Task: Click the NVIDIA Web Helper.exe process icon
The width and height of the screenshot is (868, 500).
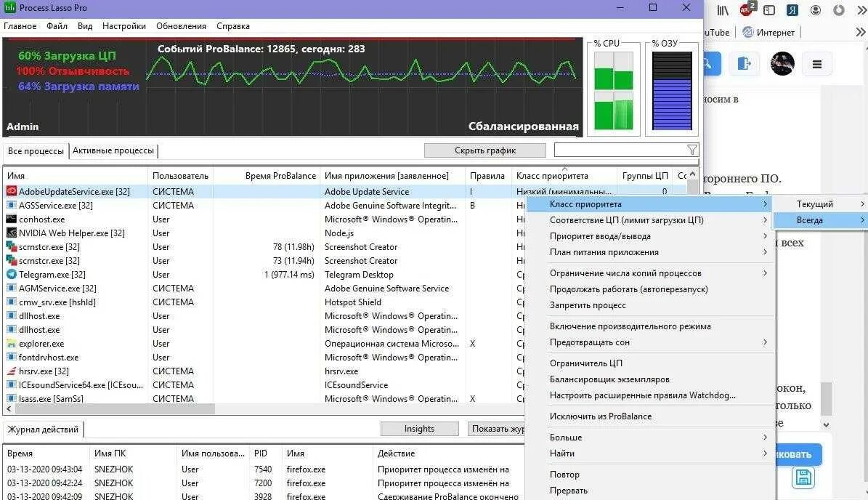Action: point(11,233)
